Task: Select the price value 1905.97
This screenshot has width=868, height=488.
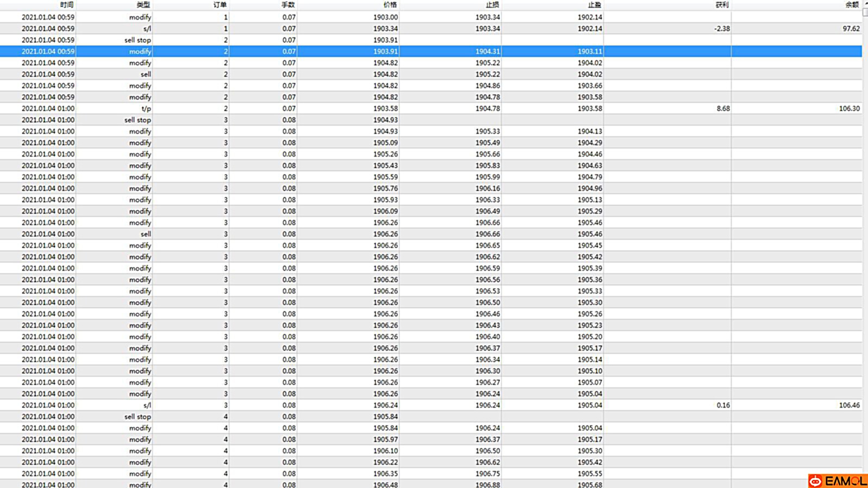Action: pyautogui.click(x=385, y=440)
